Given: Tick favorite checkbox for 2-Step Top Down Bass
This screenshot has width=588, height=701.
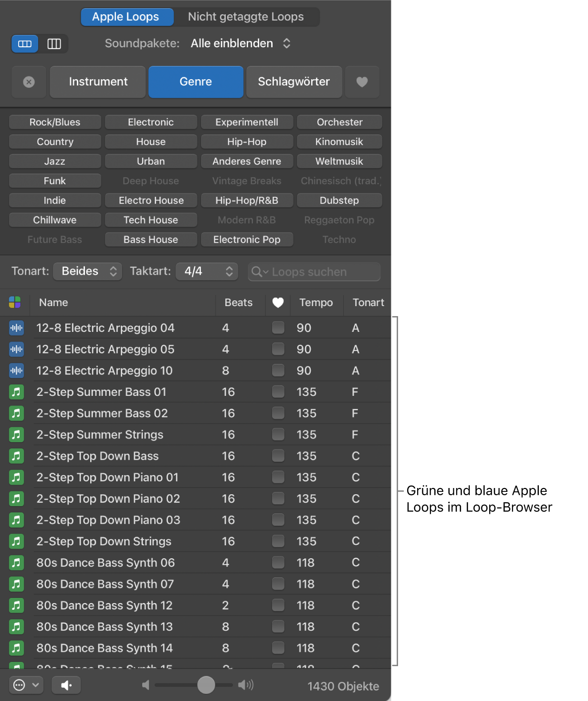Looking at the screenshot, I should (x=278, y=456).
